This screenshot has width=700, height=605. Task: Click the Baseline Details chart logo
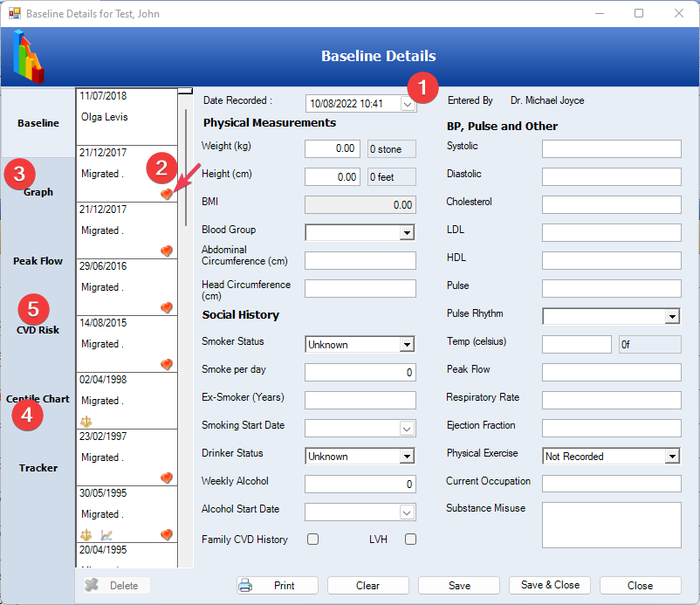28,57
